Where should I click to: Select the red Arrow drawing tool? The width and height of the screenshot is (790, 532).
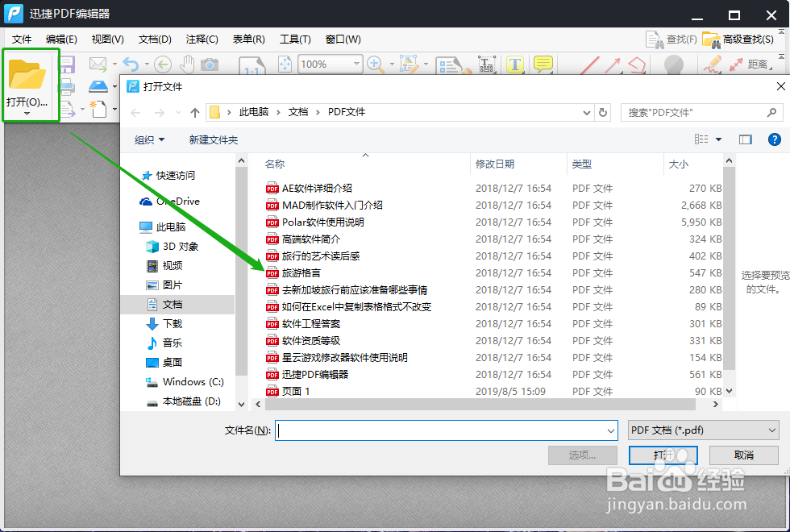tap(612, 65)
